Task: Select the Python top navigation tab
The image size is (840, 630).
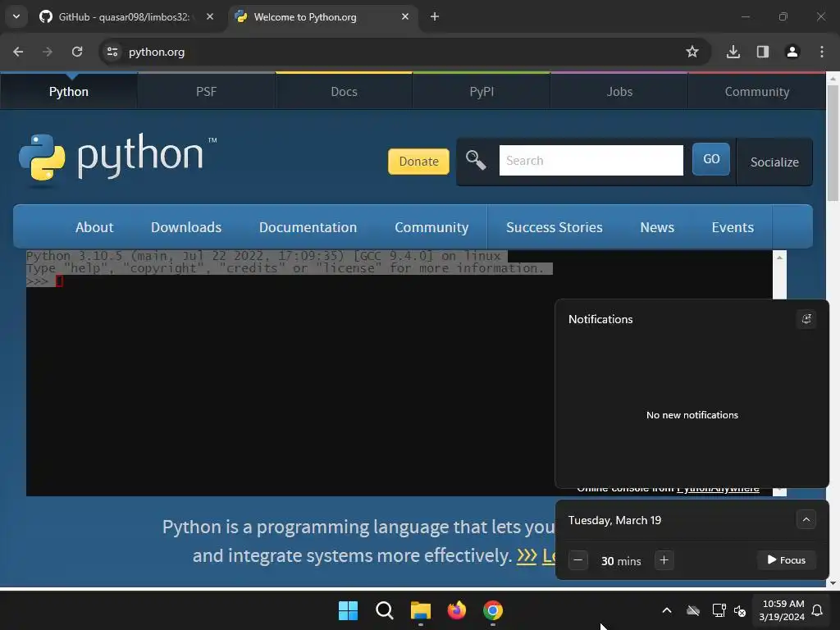Action: (x=69, y=92)
